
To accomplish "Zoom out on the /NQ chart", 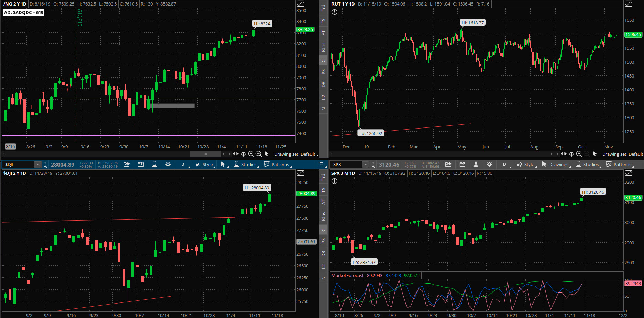I will click(259, 154).
